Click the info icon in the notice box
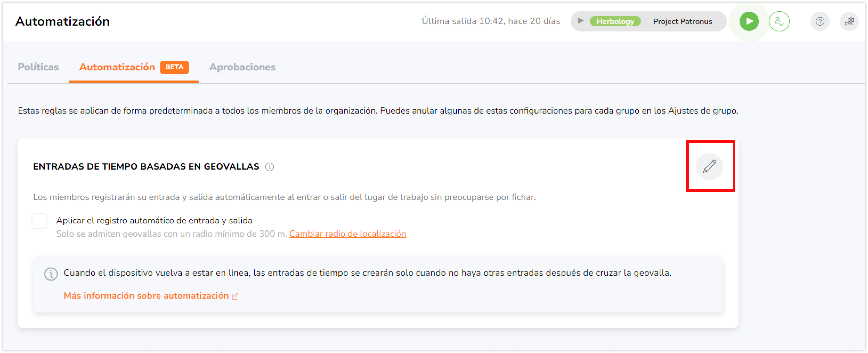Viewport: 868px width, 353px height. 51,274
